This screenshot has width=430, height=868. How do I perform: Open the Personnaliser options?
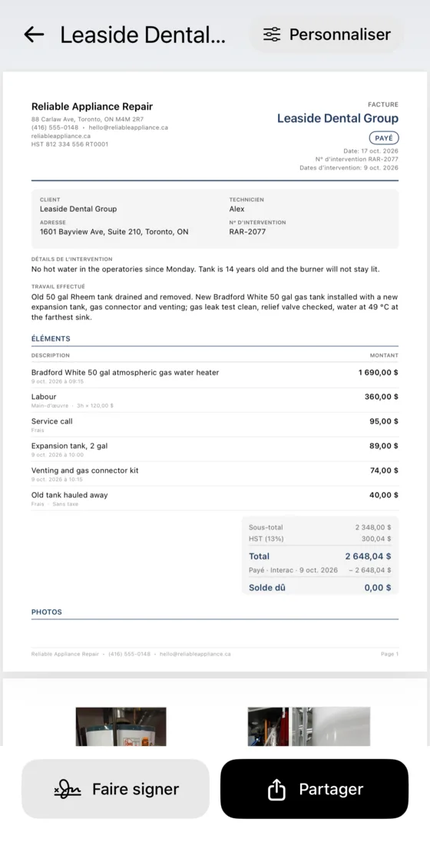tap(326, 35)
